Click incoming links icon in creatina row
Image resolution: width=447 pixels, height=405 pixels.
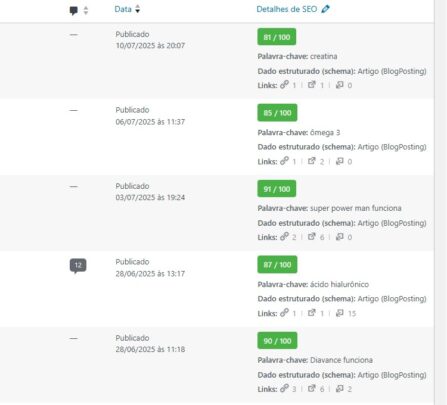pos(339,85)
